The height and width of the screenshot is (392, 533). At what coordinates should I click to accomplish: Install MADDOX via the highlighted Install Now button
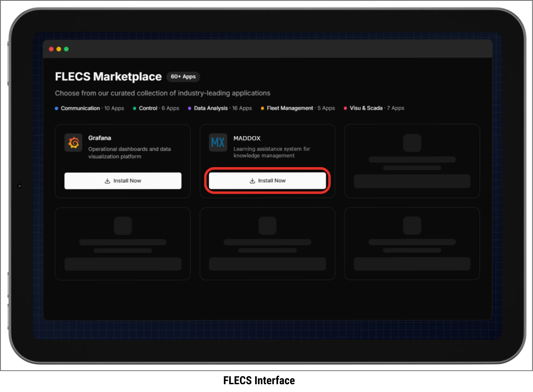click(x=267, y=181)
